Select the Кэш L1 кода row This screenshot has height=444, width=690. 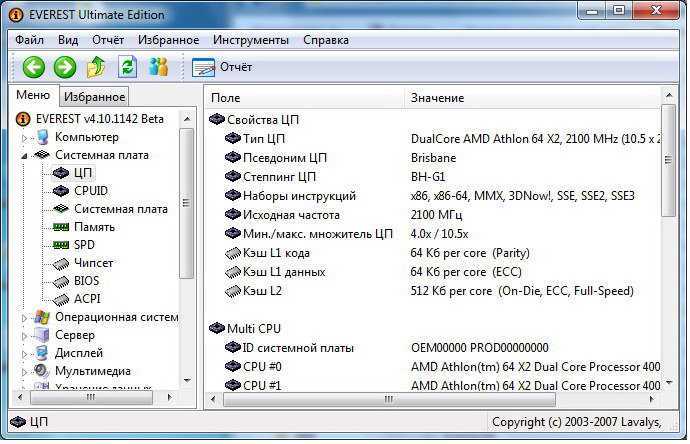point(434,253)
